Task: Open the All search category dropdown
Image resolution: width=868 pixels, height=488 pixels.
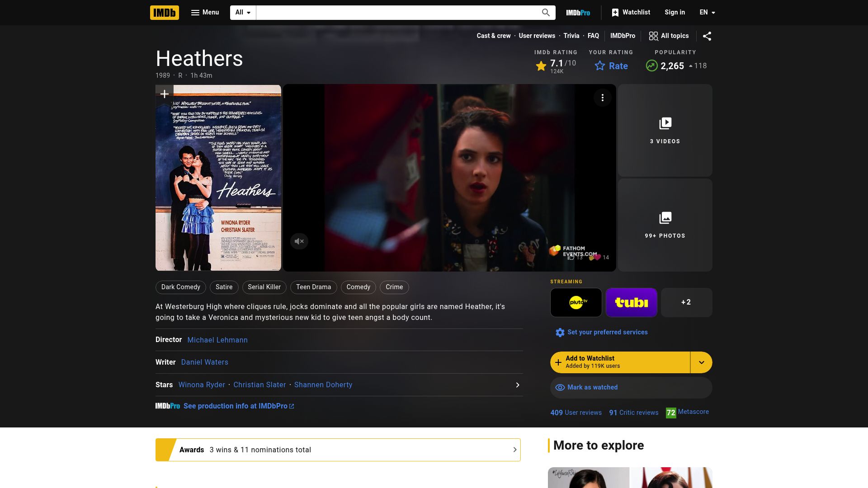Action: coord(243,13)
